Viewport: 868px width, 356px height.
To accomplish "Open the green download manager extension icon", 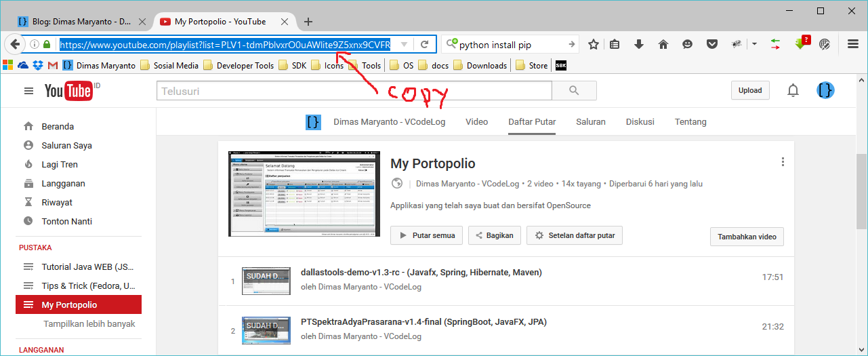I will 801,43.
